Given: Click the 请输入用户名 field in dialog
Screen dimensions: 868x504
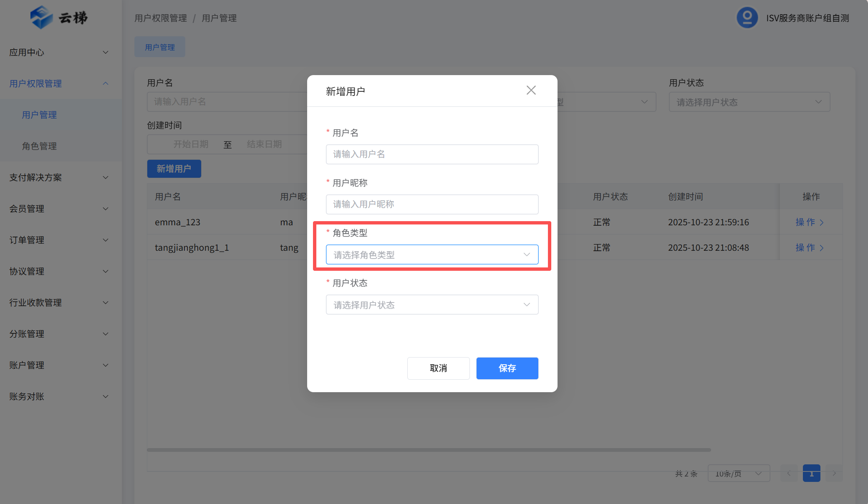Looking at the screenshot, I should (x=432, y=154).
